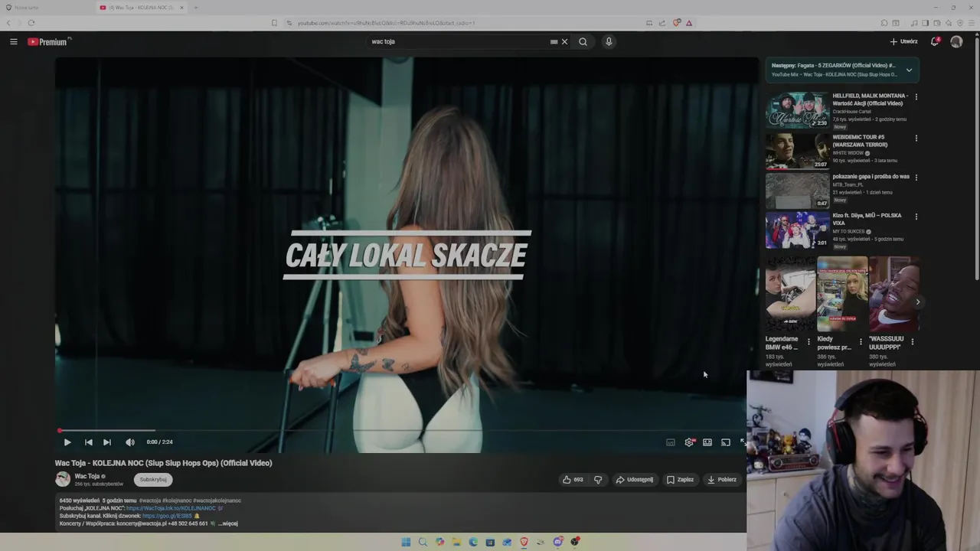Click Udostępnij to share the video
Screen dimensions: 980x551
[x=635, y=480]
